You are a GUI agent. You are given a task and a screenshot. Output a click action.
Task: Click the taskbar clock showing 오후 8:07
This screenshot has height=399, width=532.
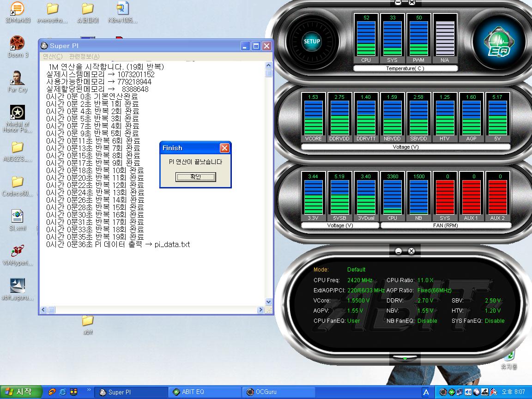[x=513, y=392]
